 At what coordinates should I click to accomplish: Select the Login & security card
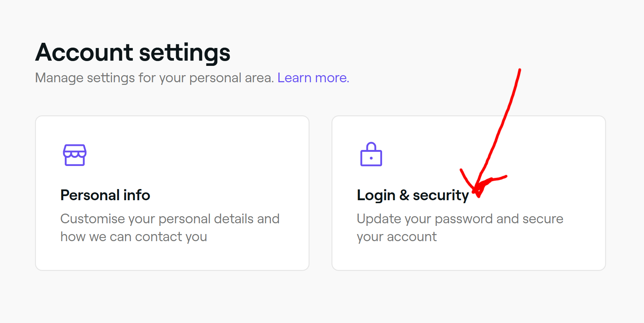point(469,193)
